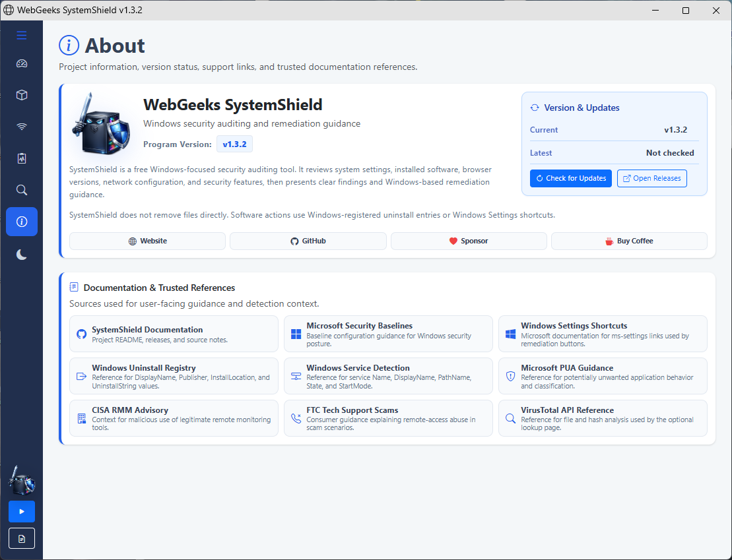Click magnifier icon on VirusTotal API Reference
732x560 pixels.
511,418
